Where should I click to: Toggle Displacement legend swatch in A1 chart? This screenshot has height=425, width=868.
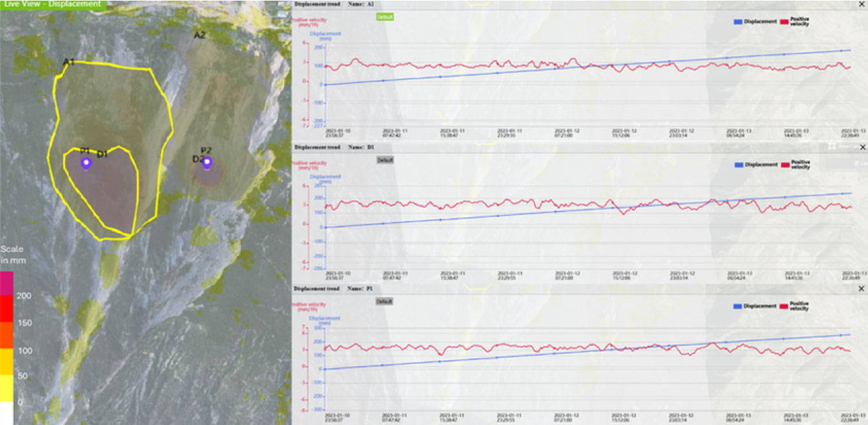coord(739,22)
